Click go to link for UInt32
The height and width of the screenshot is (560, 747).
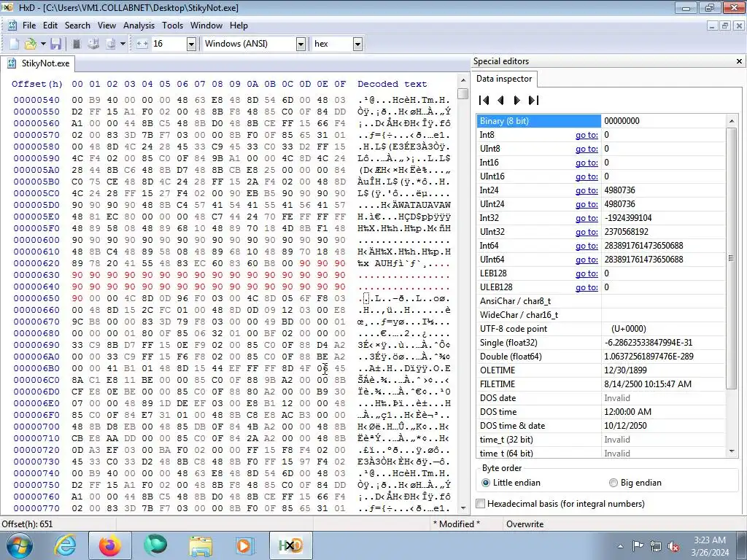[587, 232]
